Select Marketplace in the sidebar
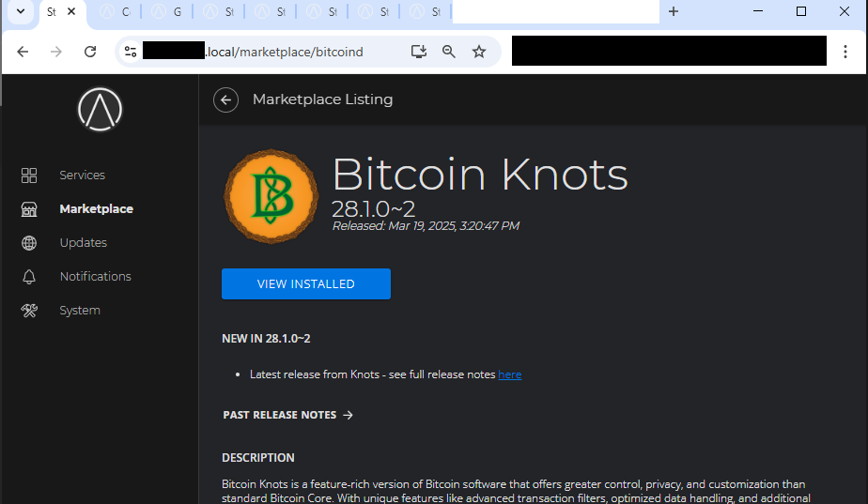The width and height of the screenshot is (868, 504). pos(97,208)
